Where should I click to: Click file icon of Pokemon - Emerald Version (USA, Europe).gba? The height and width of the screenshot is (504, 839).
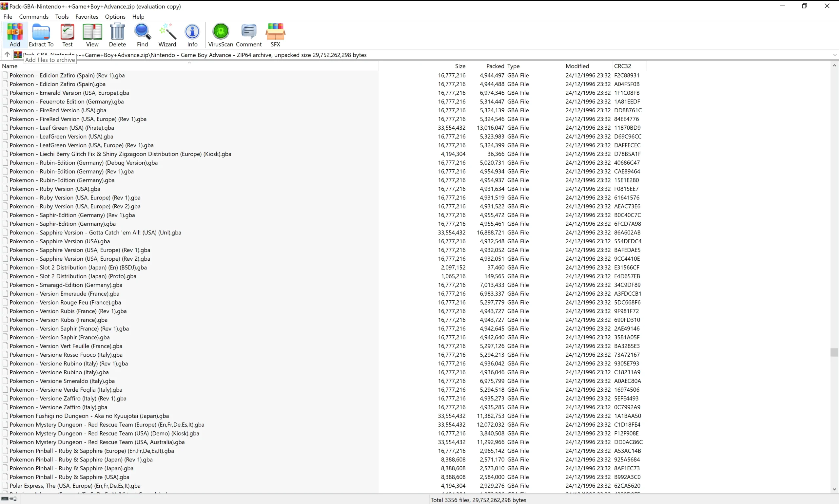(5, 93)
